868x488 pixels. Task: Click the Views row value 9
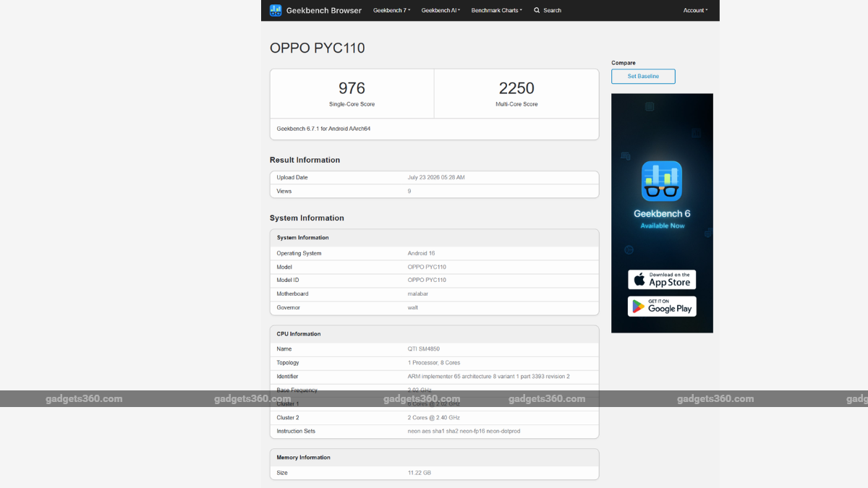tap(409, 191)
